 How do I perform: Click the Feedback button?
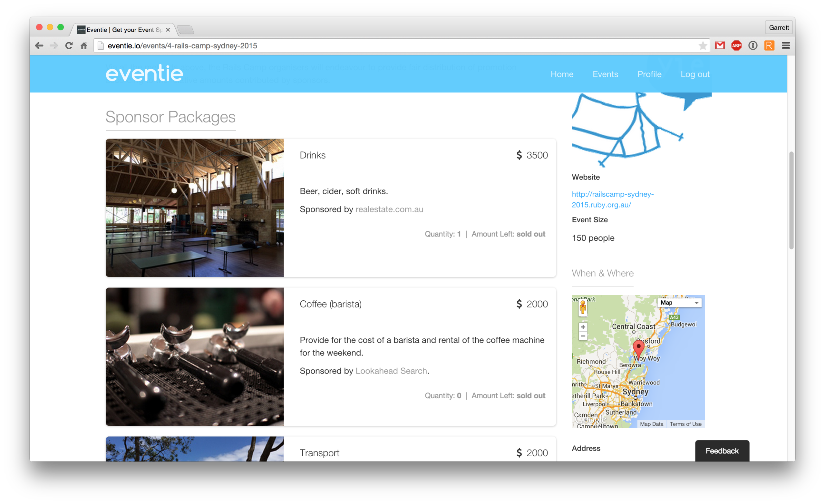722,451
